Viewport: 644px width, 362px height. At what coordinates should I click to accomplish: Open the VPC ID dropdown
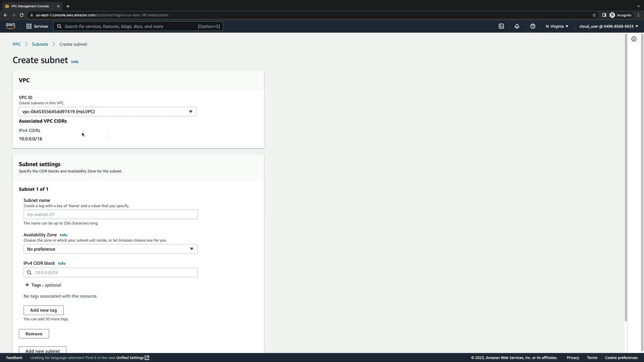(x=107, y=112)
